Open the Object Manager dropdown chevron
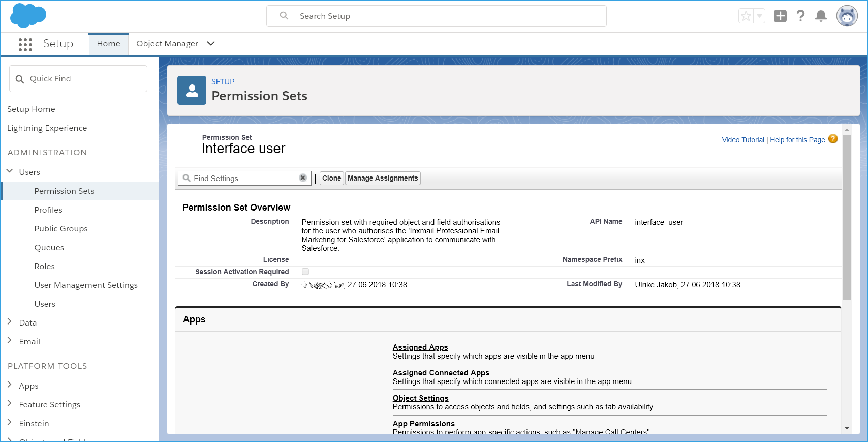Screen dimensions: 868x442 [x=211, y=44]
